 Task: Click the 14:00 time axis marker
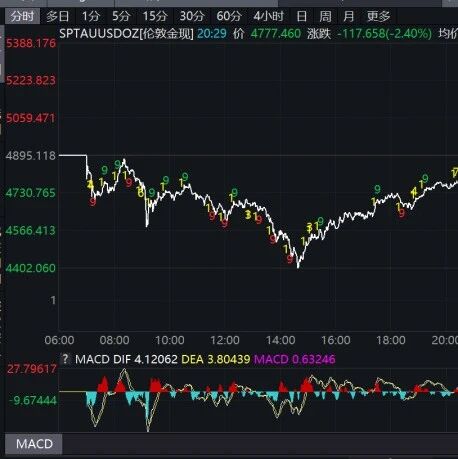click(x=280, y=340)
